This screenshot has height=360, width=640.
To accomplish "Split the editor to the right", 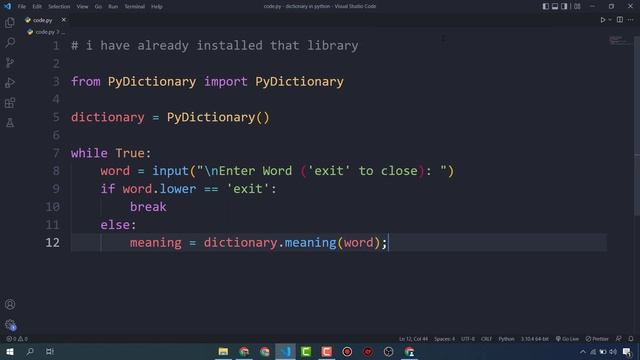I will [620, 20].
